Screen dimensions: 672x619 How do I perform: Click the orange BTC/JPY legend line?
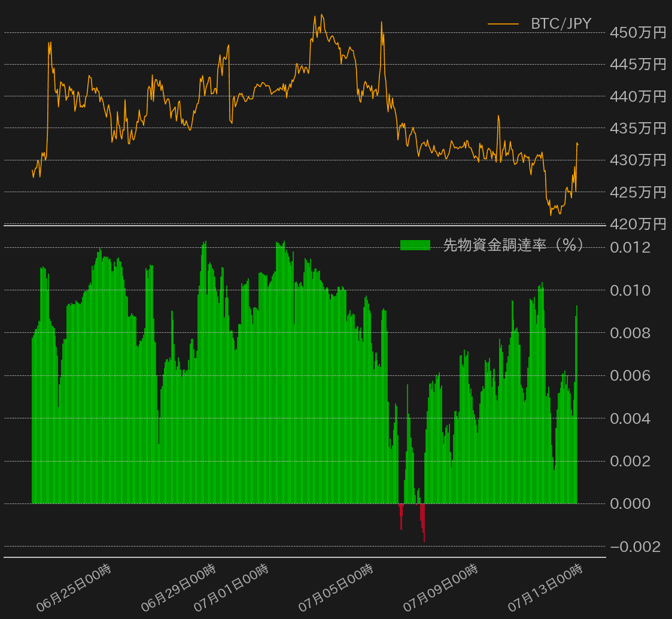503,24
